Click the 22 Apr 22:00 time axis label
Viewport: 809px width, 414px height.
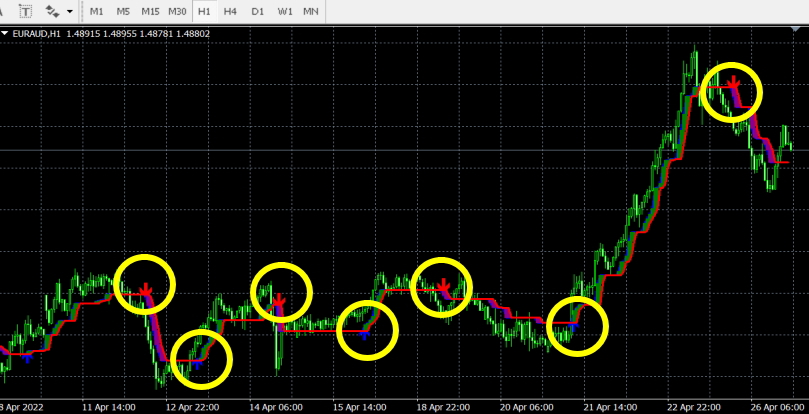693,408
